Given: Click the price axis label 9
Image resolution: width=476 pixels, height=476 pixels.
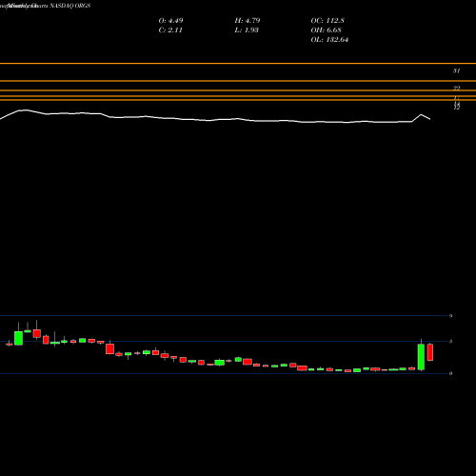Looking at the screenshot, I should click(x=450, y=316).
